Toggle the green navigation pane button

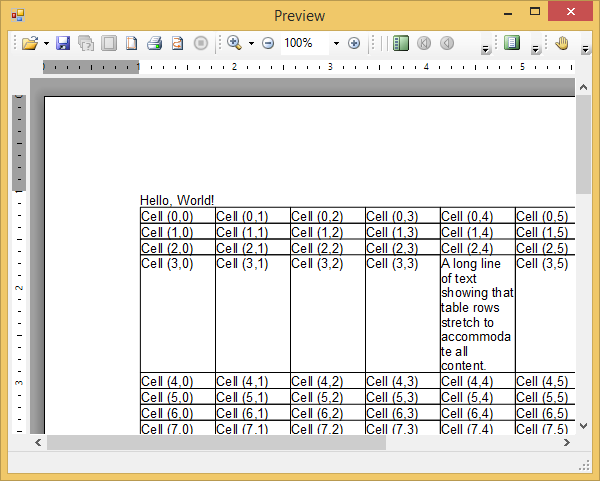(x=401, y=43)
